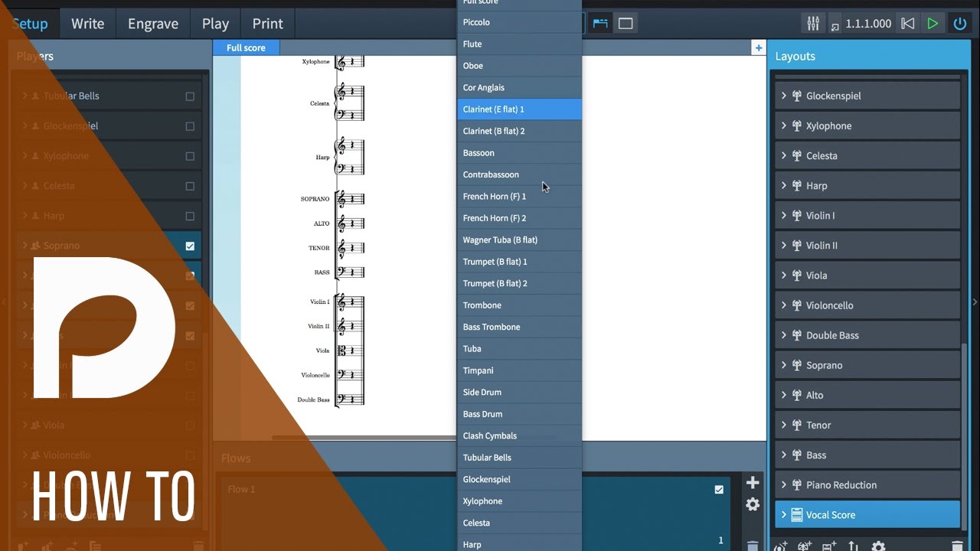Screen dimensions: 980x551
Task: Toggle the Xylophone player checkbox
Action: [x=190, y=156]
